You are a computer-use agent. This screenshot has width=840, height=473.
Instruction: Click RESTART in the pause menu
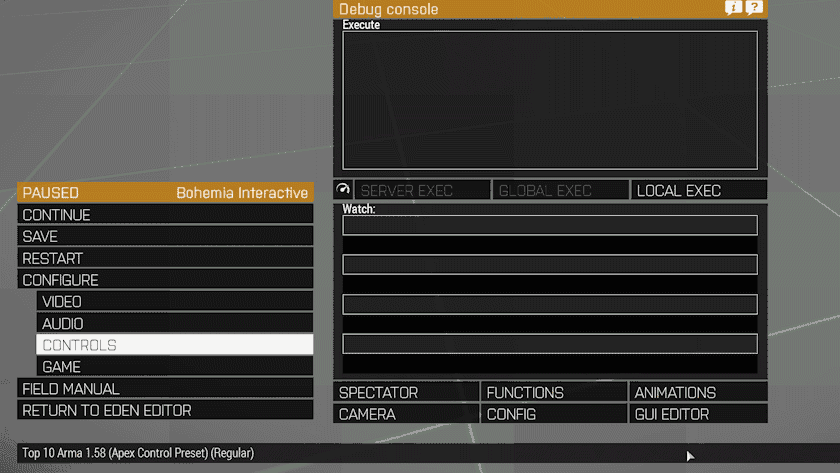(x=165, y=258)
